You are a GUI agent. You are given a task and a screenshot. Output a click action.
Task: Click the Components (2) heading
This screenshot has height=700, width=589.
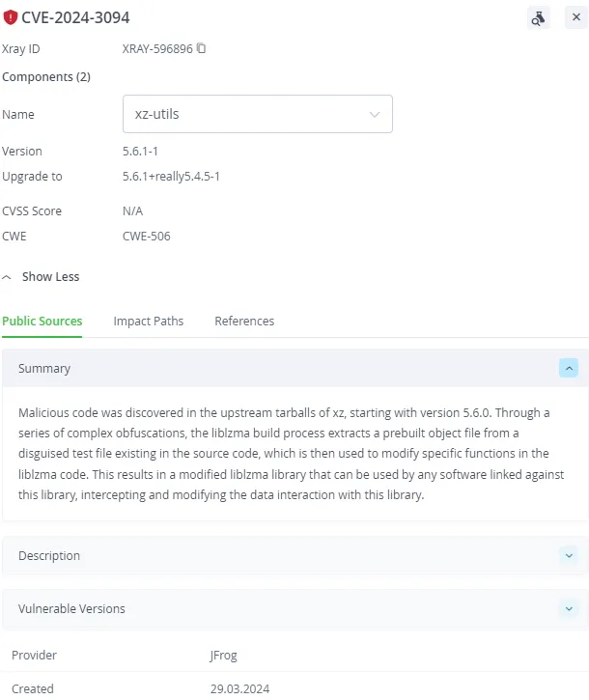click(46, 77)
